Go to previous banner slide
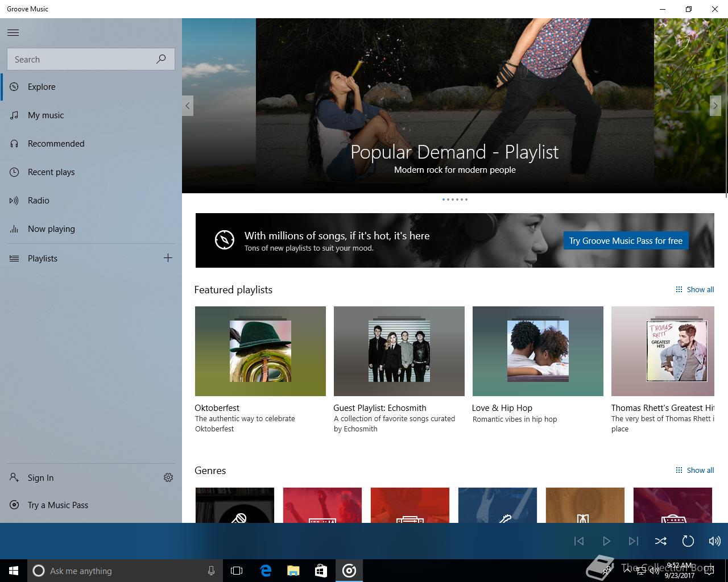 [188, 106]
